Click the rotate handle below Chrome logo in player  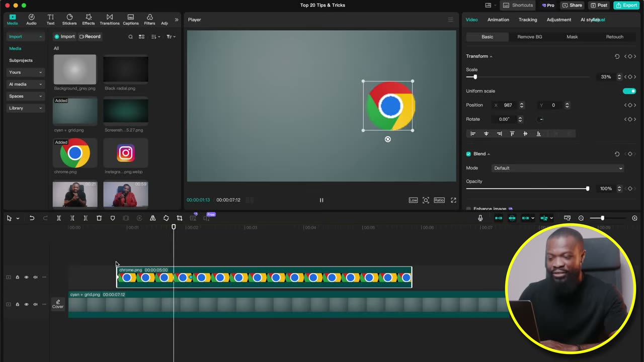(x=387, y=139)
